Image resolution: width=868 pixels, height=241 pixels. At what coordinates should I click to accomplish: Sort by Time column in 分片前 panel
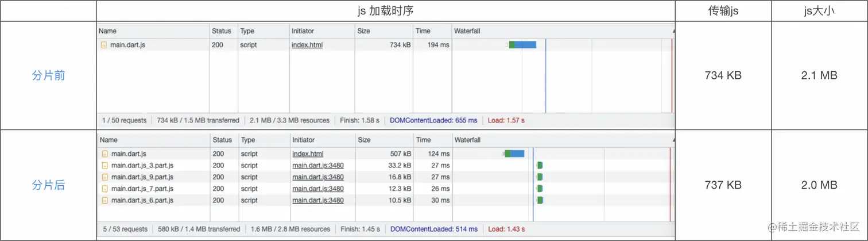(x=423, y=31)
